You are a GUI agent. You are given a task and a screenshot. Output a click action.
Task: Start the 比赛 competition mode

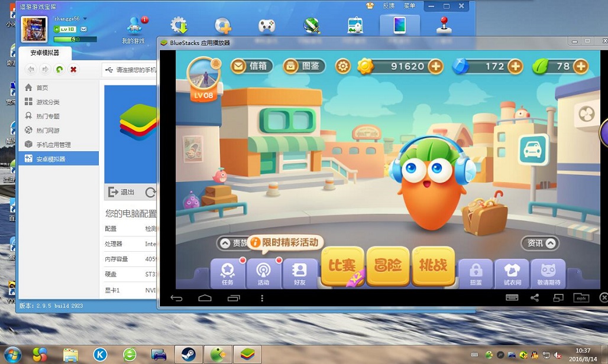342,266
